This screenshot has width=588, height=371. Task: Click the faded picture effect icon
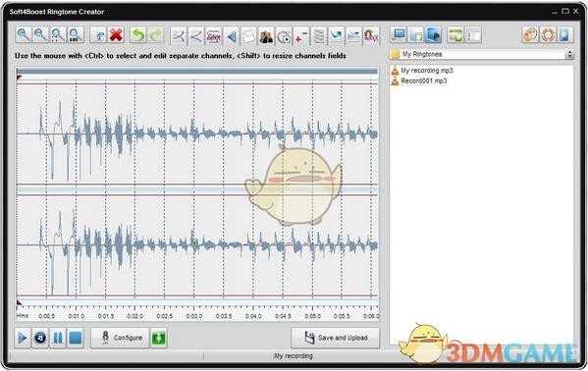(353, 36)
